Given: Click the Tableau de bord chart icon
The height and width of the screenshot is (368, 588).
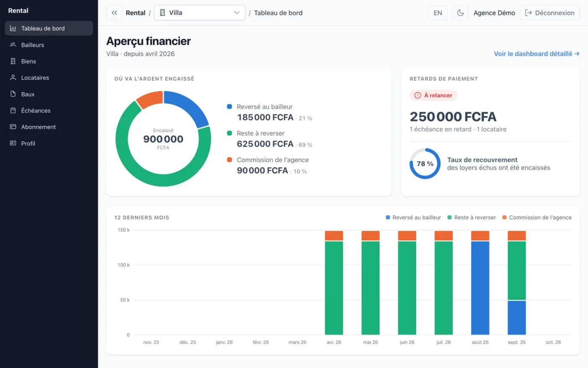Looking at the screenshot, I should (13, 29).
